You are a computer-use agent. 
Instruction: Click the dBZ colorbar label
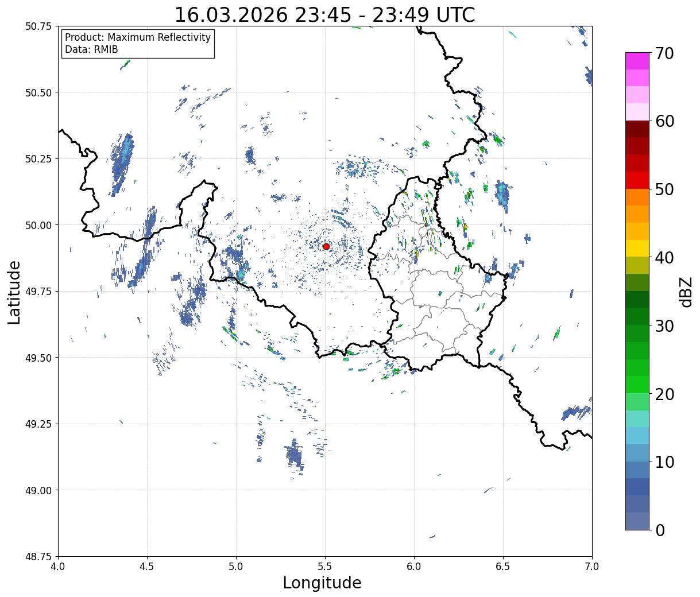[x=686, y=292]
